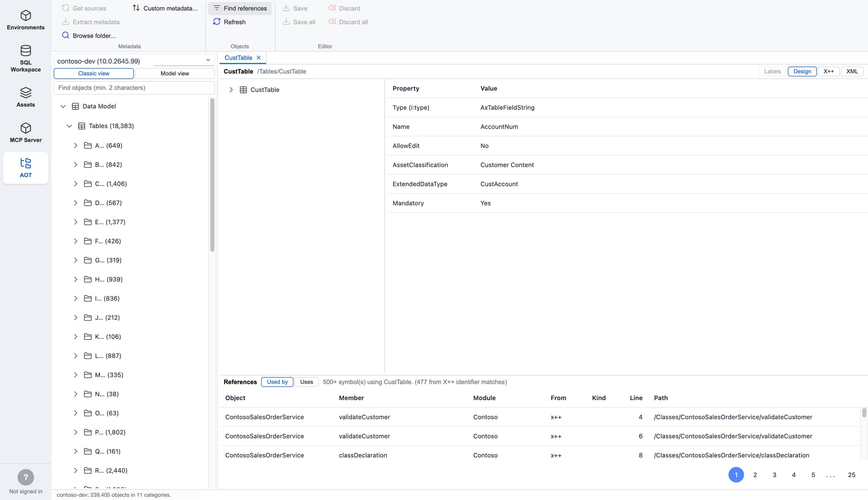Open reference row with classDeclaration member
Screen dimensions: 868x500
[x=540, y=455]
